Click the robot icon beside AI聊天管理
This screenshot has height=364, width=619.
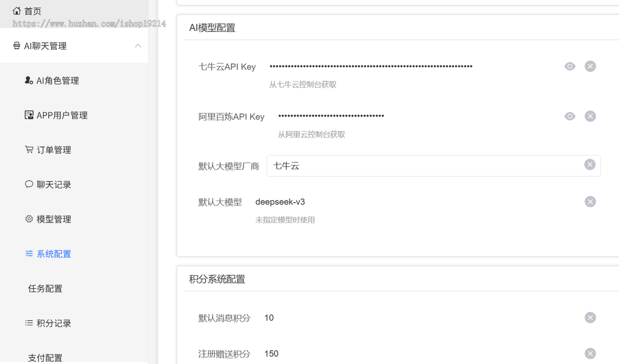[17, 46]
